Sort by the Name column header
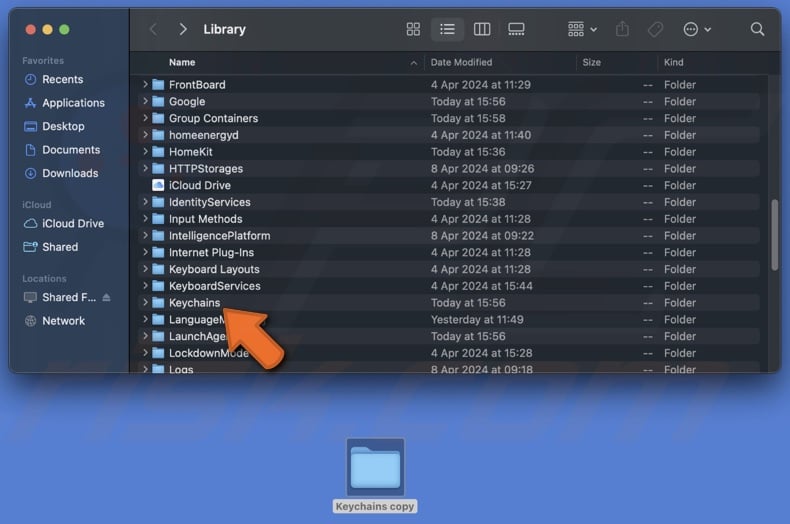 tap(182, 62)
